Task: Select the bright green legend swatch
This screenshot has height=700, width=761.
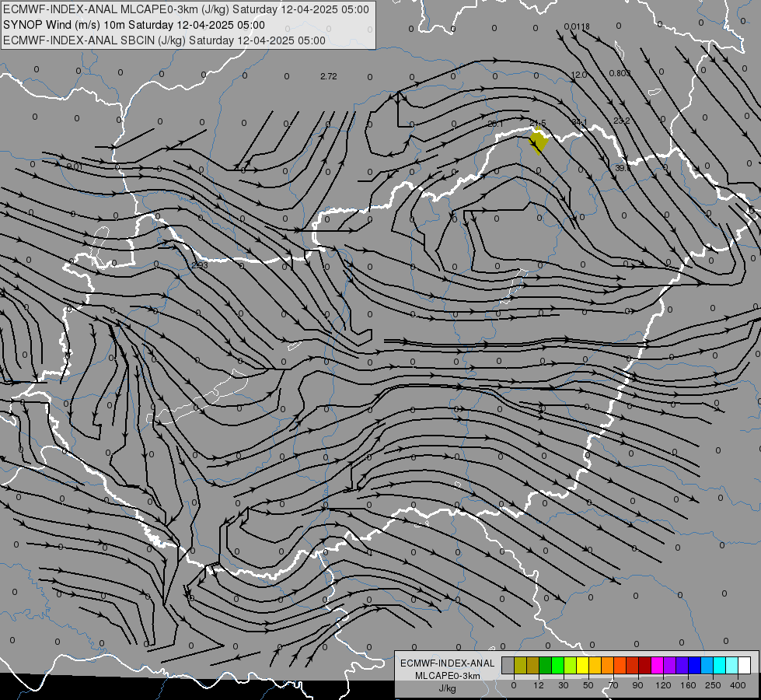Action: point(557,665)
